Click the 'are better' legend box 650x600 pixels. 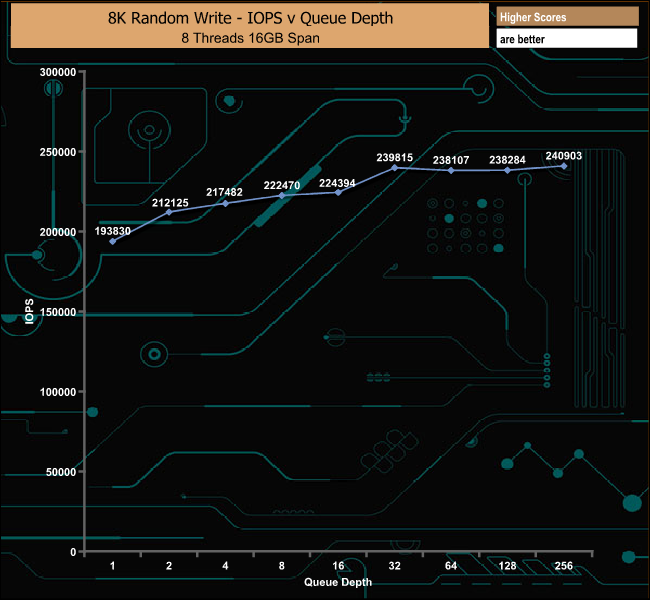pyautogui.click(x=567, y=39)
